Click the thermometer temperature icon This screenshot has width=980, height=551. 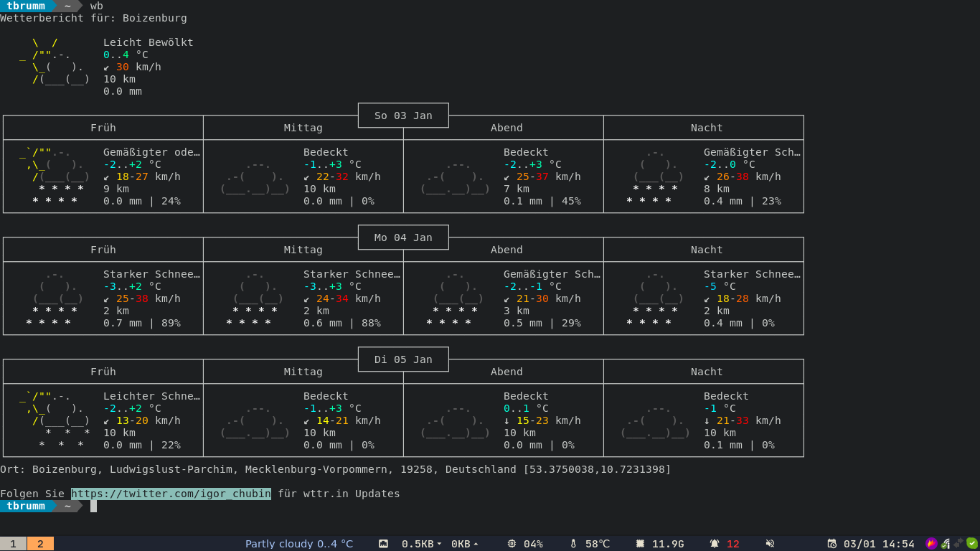pyautogui.click(x=573, y=544)
